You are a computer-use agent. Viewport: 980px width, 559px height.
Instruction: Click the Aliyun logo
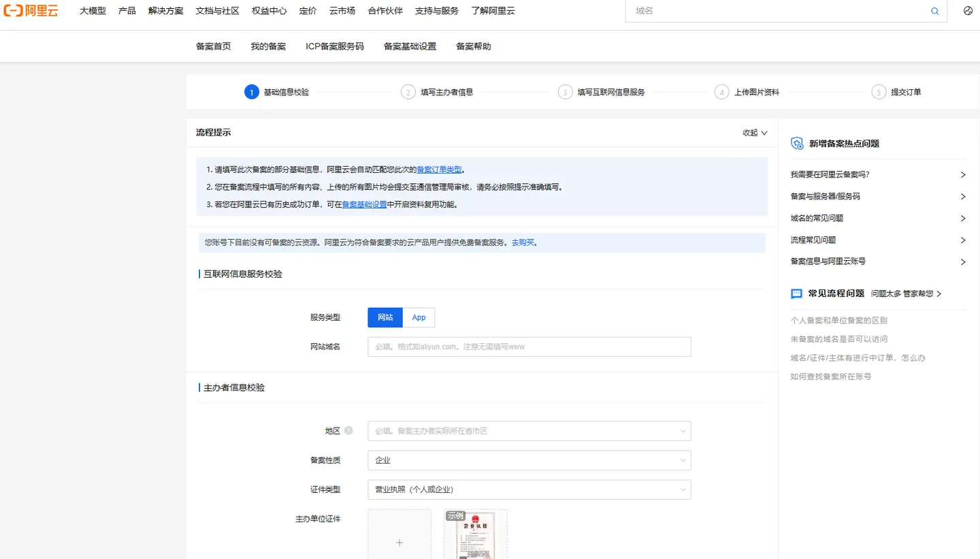[31, 11]
